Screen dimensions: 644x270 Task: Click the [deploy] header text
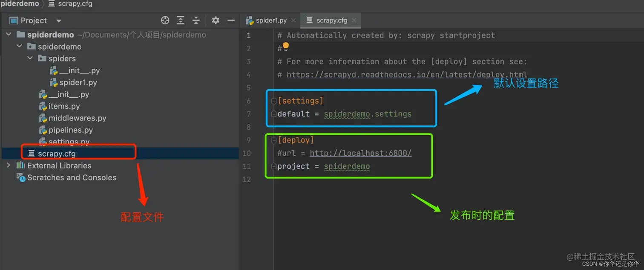(296, 140)
